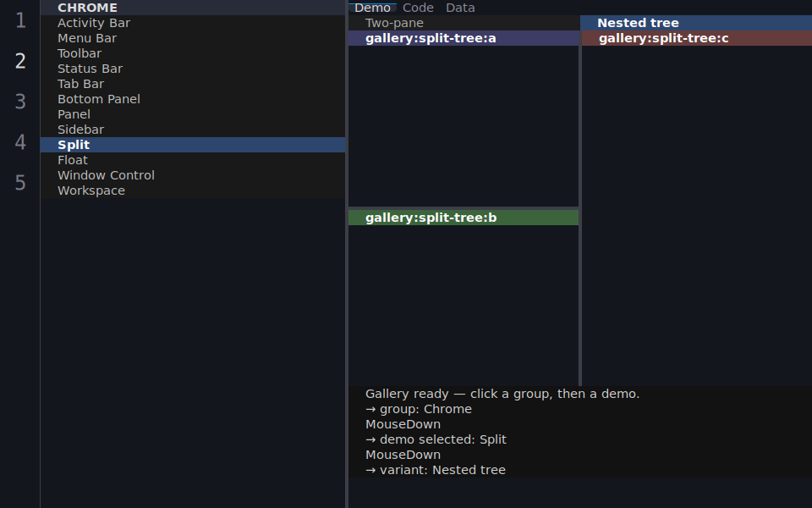Select the highlighted Split demo
This screenshot has height=508, width=812.
pyautogui.click(x=193, y=145)
